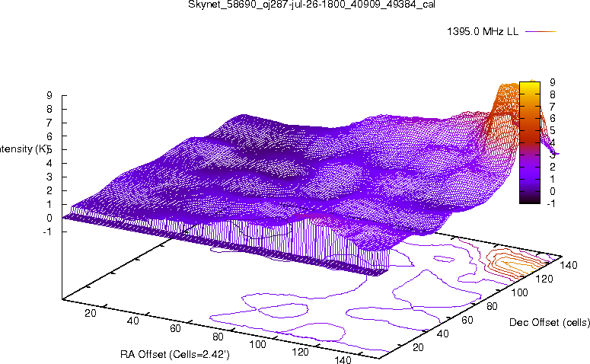
Task: Click the Dec axis tick label 140
Action: [569, 265]
